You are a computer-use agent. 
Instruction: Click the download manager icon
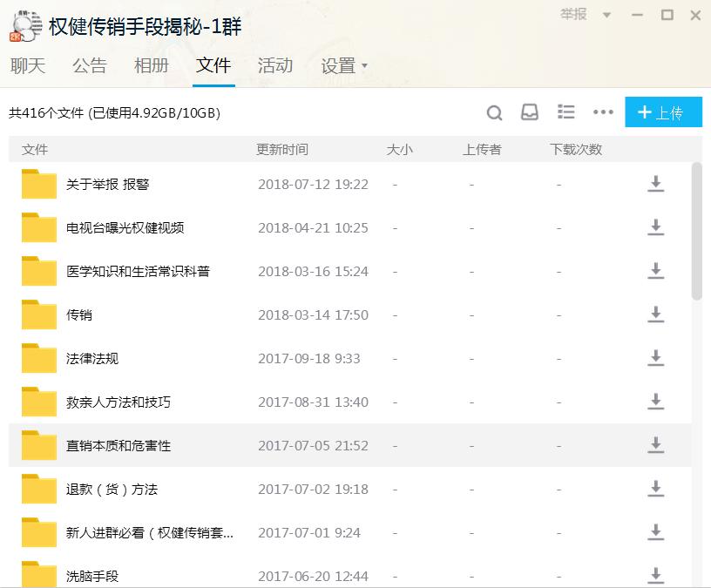529,112
